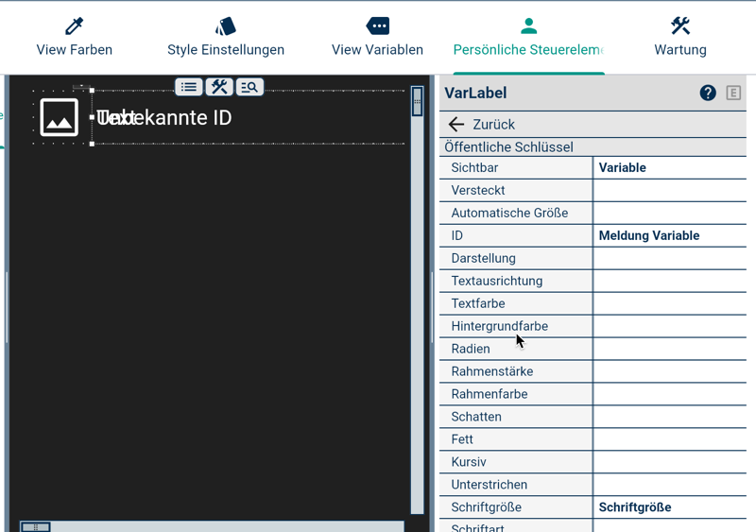Click the canvas vertical scrollbar handle
Image resolution: width=756 pixels, height=532 pixels.
pyautogui.click(x=417, y=102)
